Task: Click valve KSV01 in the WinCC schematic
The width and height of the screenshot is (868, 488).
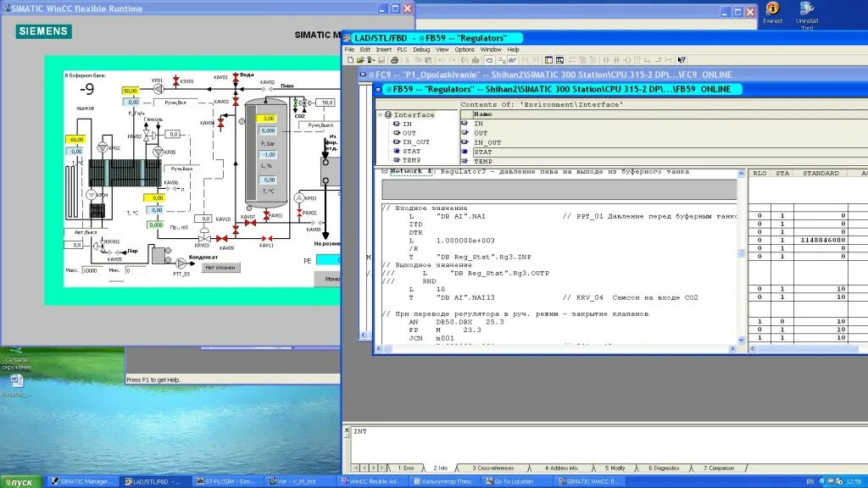Action: tap(176, 81)
